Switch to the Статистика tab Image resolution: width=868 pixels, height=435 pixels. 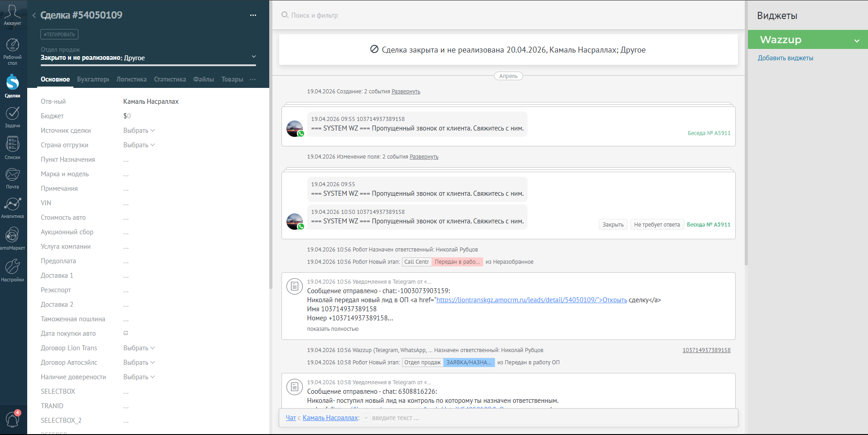pyautogui.click(x=170, y=79)
